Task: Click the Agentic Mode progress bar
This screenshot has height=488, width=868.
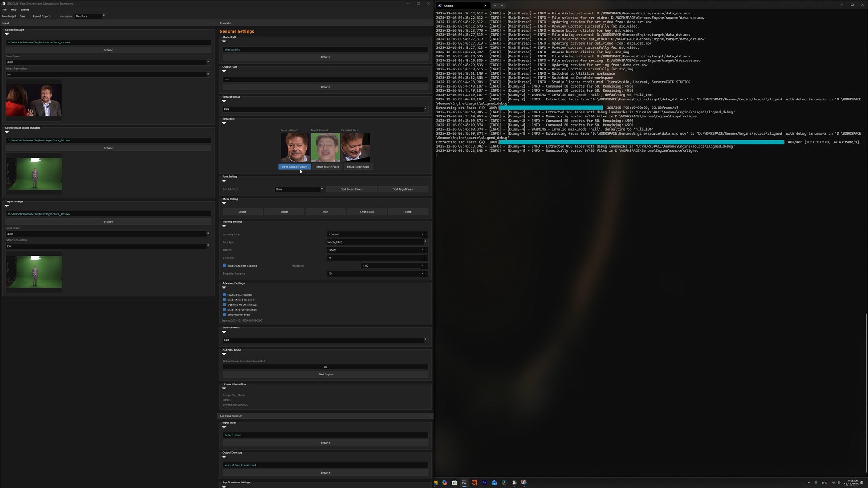Action: tap(325, 367)
